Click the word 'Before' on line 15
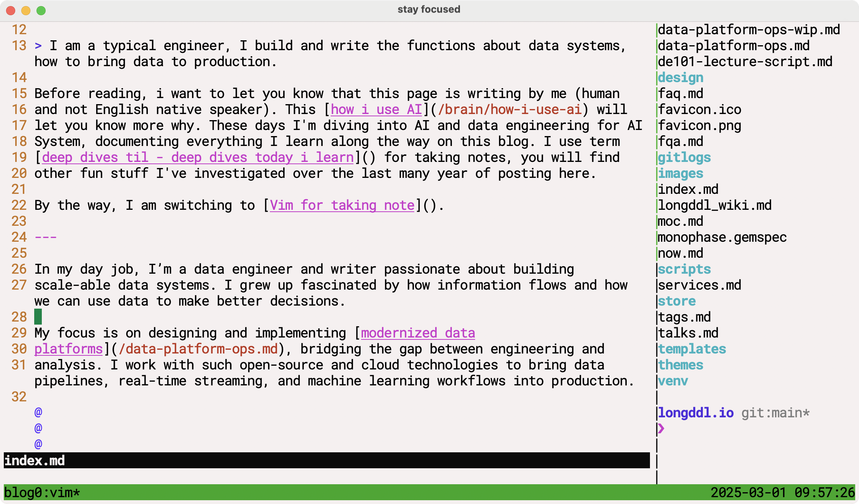 click(x=57, y=94)
